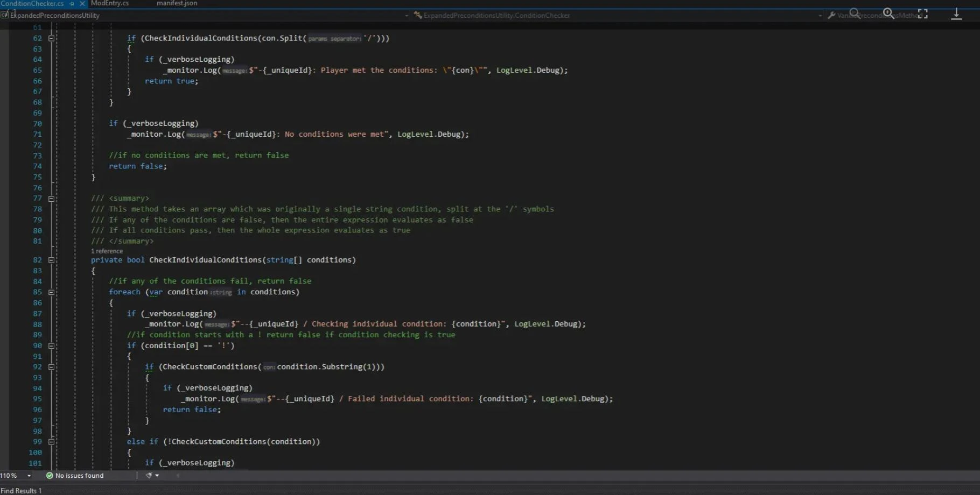980x495 pixels.
Task: Click the download arrow icon
Action: [x=956, y=14]
